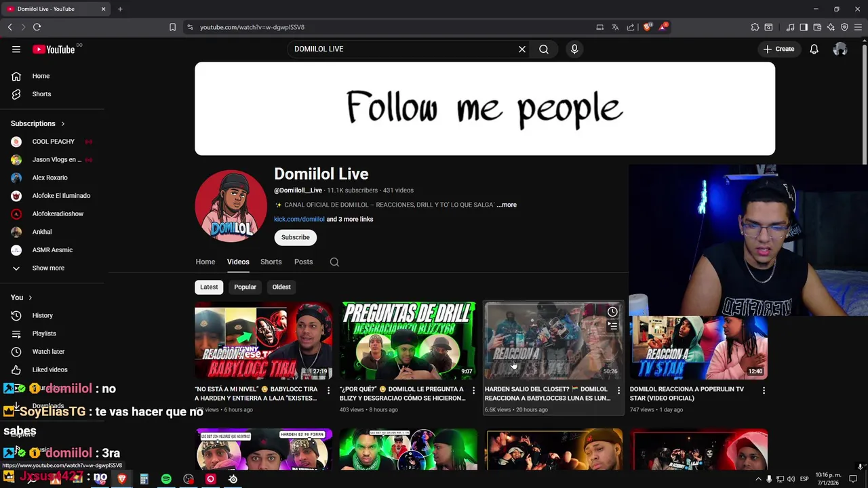The image size is (868, 488).
Task: Subscribe to Domiilol Live channel
Action: point(295,237)
